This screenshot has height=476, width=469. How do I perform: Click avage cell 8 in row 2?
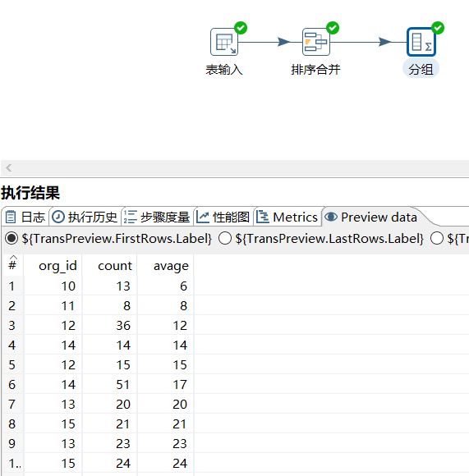tap(165, 305)
